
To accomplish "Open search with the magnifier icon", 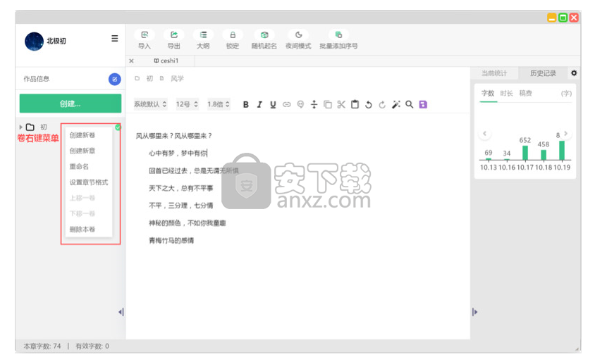I will point(410,105).
